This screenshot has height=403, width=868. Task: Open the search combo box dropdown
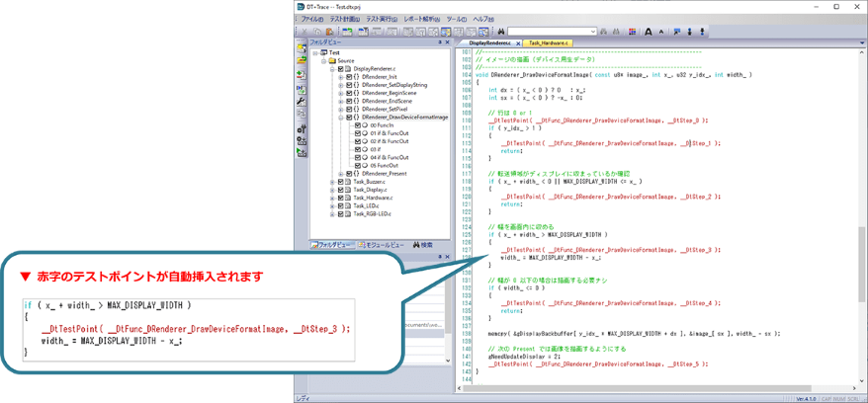592,32
